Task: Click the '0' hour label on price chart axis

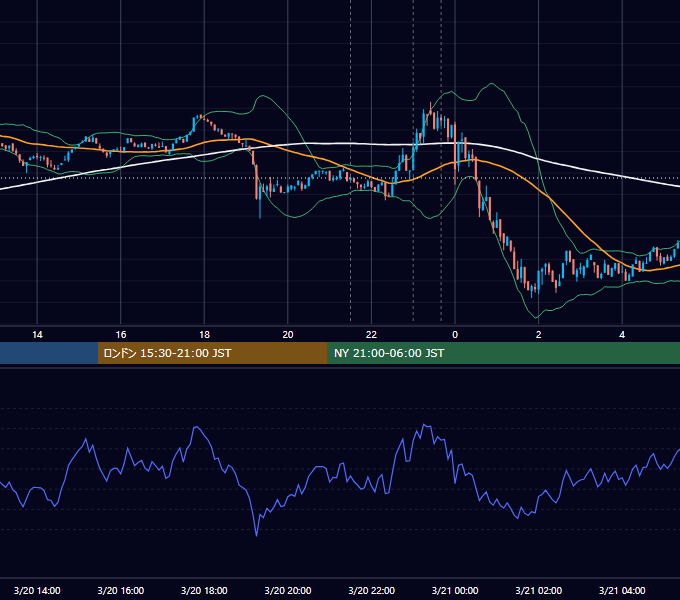Action: (455, 335)
